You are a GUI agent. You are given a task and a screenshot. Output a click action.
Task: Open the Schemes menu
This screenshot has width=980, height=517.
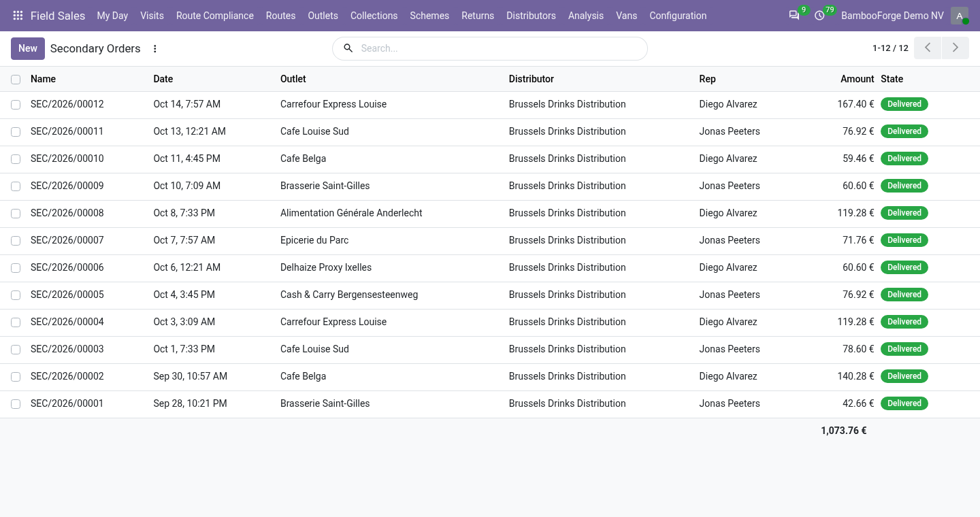click(429, 16)
